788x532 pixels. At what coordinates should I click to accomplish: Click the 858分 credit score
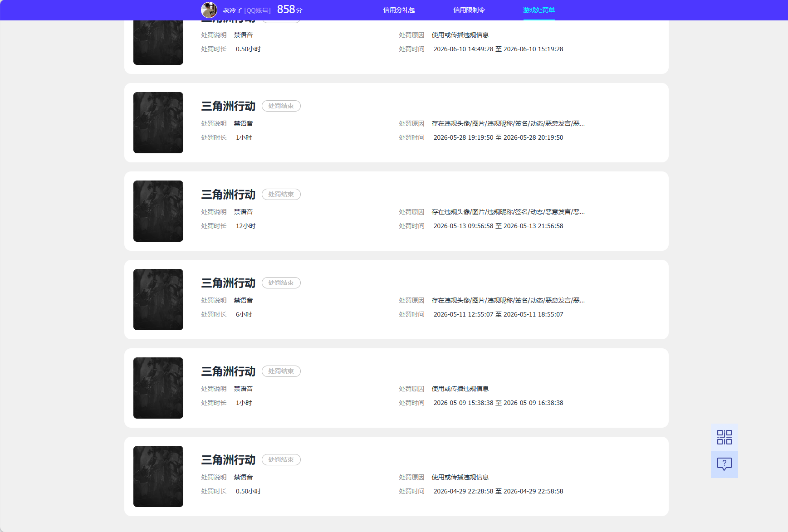coord(289,10)
